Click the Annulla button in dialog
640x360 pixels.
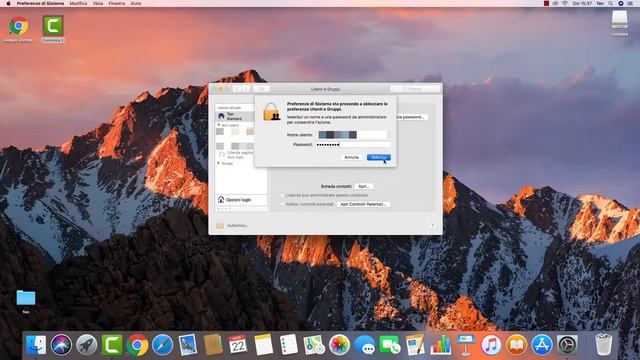[351, 157]
